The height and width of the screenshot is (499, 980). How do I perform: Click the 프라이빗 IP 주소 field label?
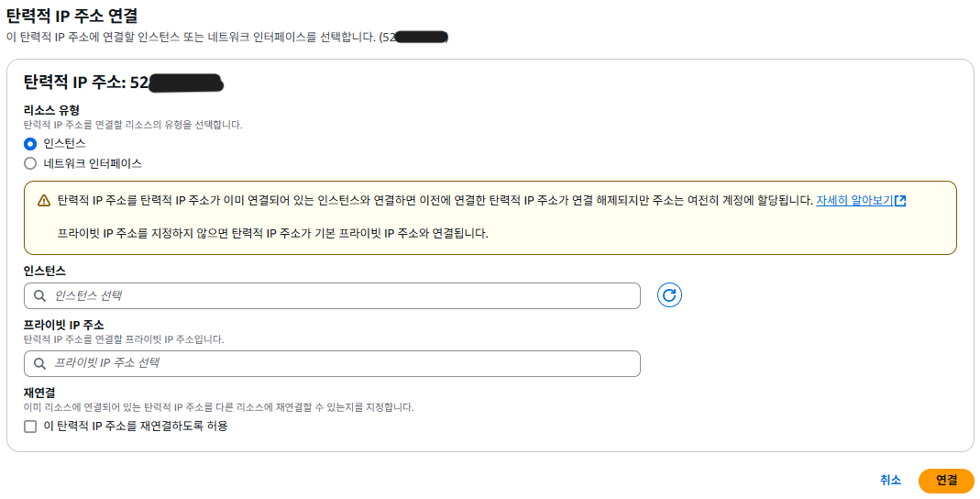(63, 325)
